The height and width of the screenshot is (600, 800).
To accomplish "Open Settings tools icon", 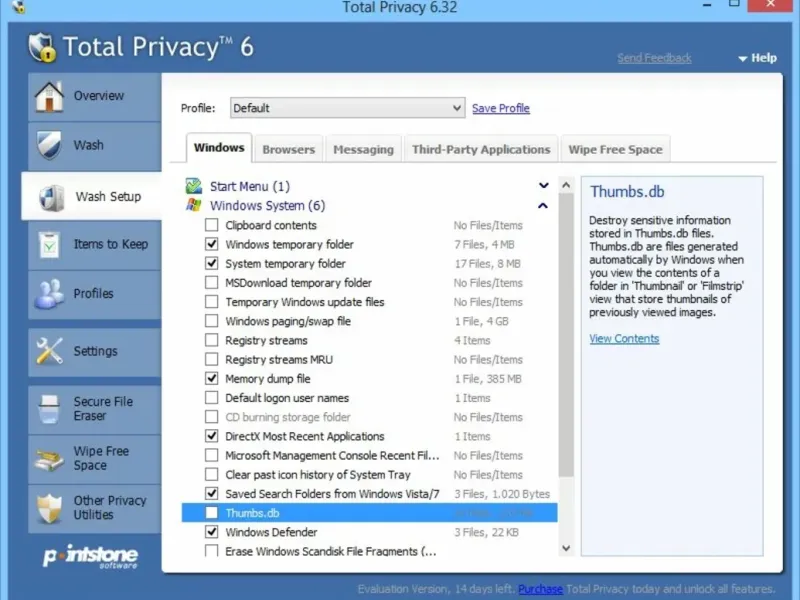I will (x=49, y=351).
